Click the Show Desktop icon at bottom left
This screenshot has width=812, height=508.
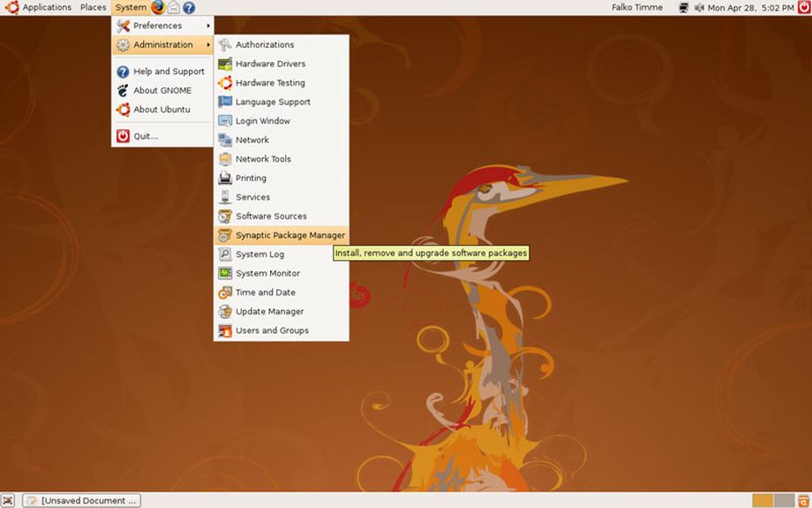pos(8,500)
